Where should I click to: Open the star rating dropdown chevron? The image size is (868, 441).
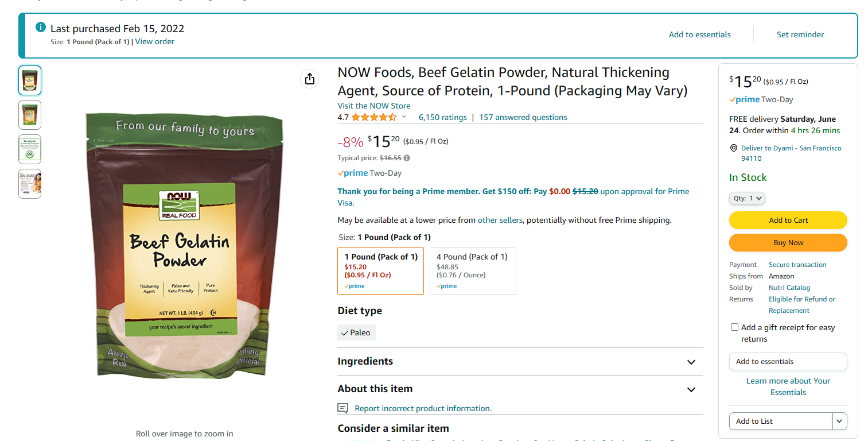coord(404,117)
